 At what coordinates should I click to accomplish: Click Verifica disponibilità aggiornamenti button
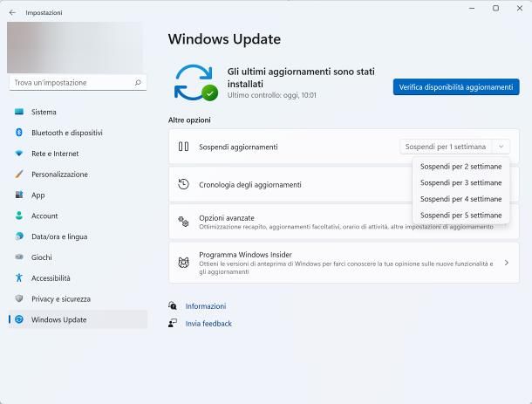point(456,87)
